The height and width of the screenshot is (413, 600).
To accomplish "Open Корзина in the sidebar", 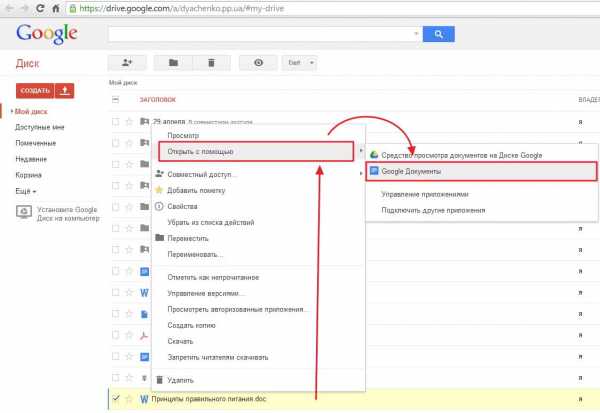I will click(28, 175).
